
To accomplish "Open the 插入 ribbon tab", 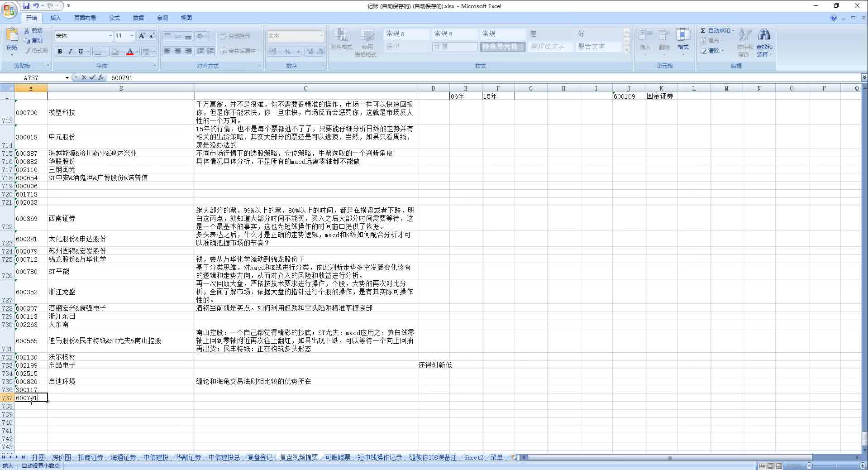I will (55, 18).
